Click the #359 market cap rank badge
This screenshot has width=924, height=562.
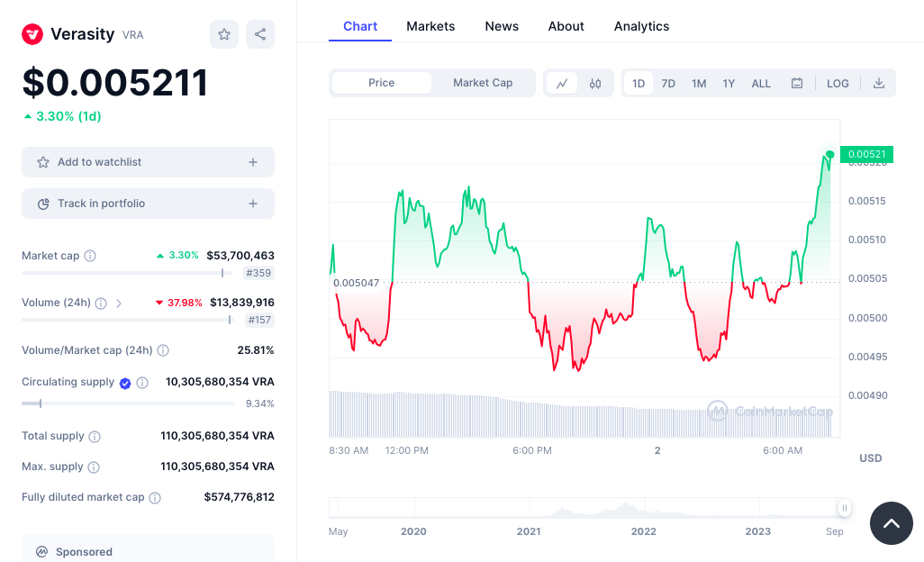click(258, 273)
